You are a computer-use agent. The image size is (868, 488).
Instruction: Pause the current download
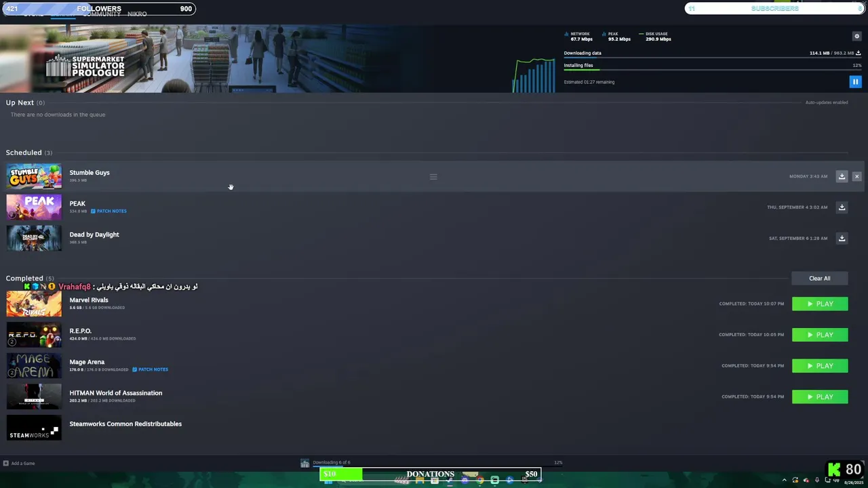click(x=855, y=81)
